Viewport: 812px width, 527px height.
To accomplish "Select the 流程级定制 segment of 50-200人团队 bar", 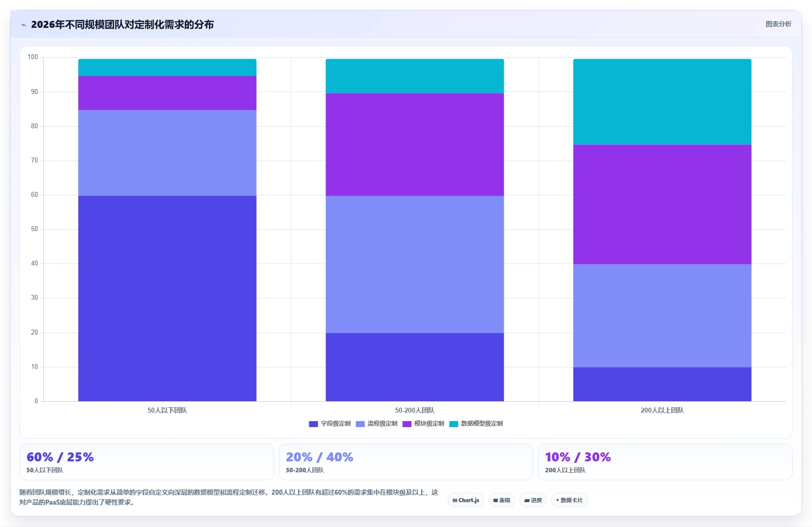I will pyautogui.click(x=415, y=264).
